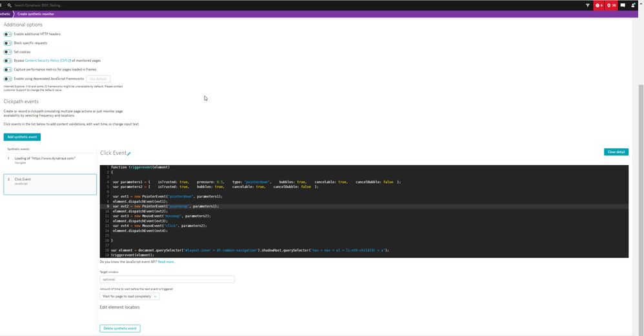Image resolution: width=644 pixels, height=336 pixels.
Task: Open the red security counter showing 30
Action: pos(611,5)
